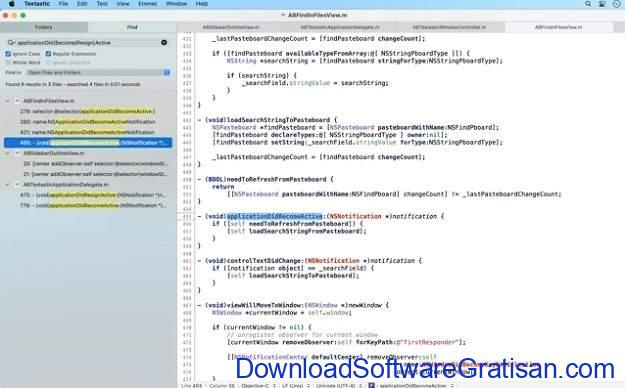Image resolution: width=625 pixels, height=388 pixels.
Task: Collapse the ABSidebarOutlineView.m results group
Action: point(8,153)
